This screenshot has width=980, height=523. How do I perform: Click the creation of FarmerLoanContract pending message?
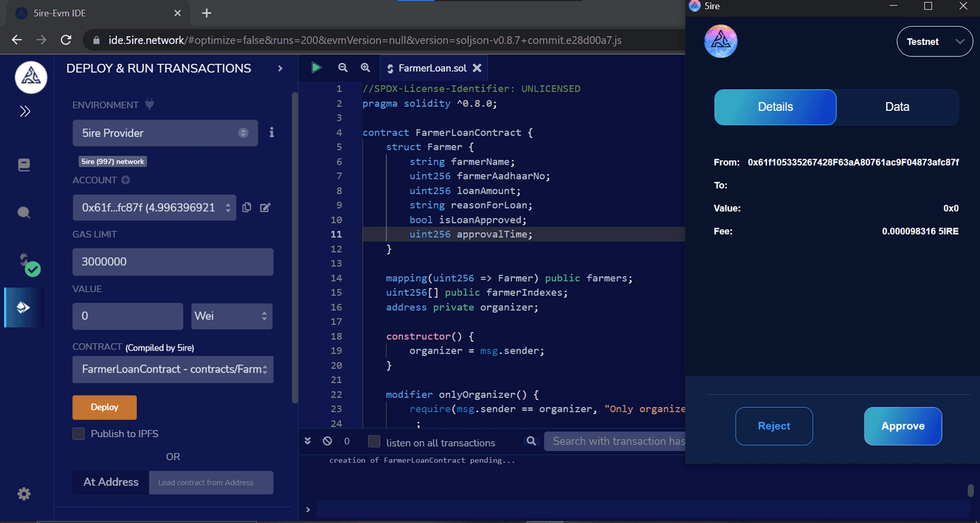coord(422,460)
